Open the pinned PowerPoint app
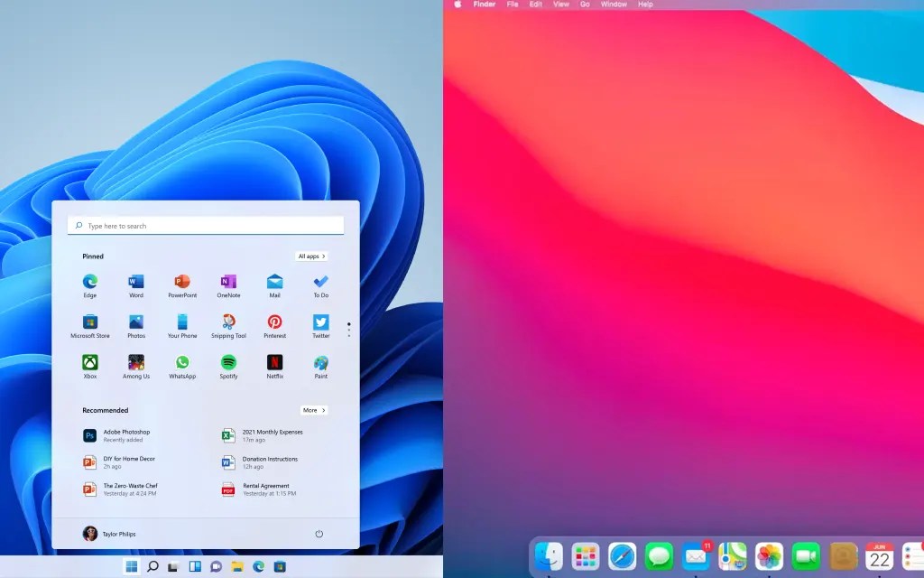The width and height of the screenshot is (924, 578). (x=182, y=285)
